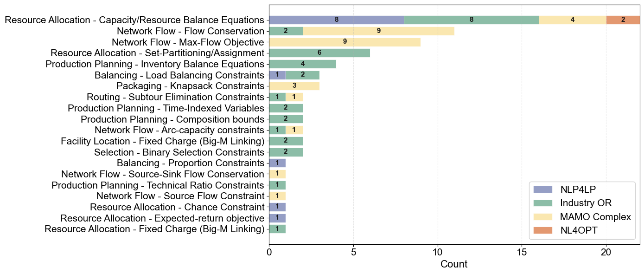Click the Set-Partitioning/Assignment green bar
This screenshot has height=274, width=644.
tap(319, 53)
